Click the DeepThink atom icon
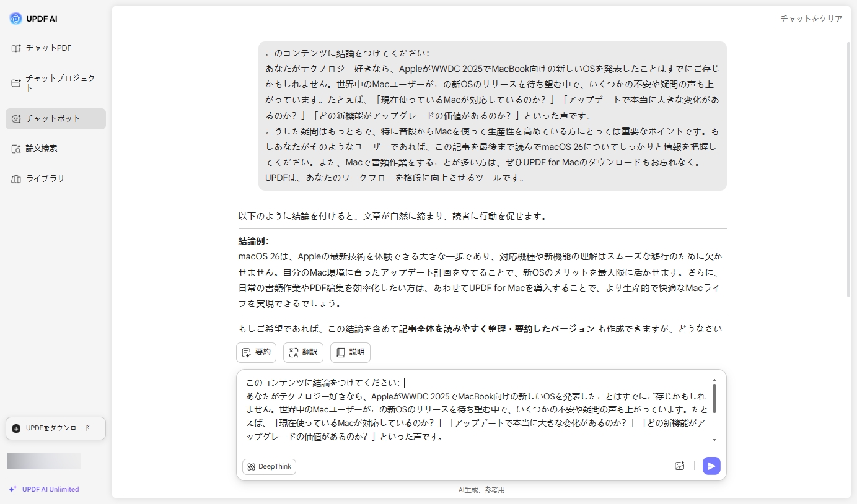857x504 pixels. coord(251,467)
